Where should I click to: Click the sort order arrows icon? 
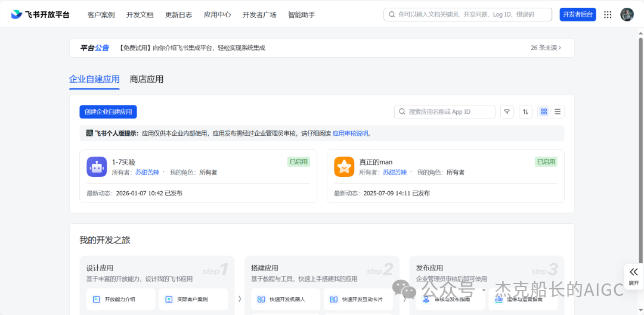526,111
